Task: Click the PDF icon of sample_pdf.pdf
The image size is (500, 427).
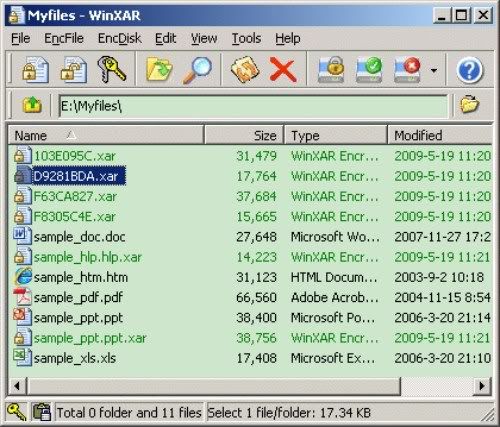Action: [x=22, y=297]
